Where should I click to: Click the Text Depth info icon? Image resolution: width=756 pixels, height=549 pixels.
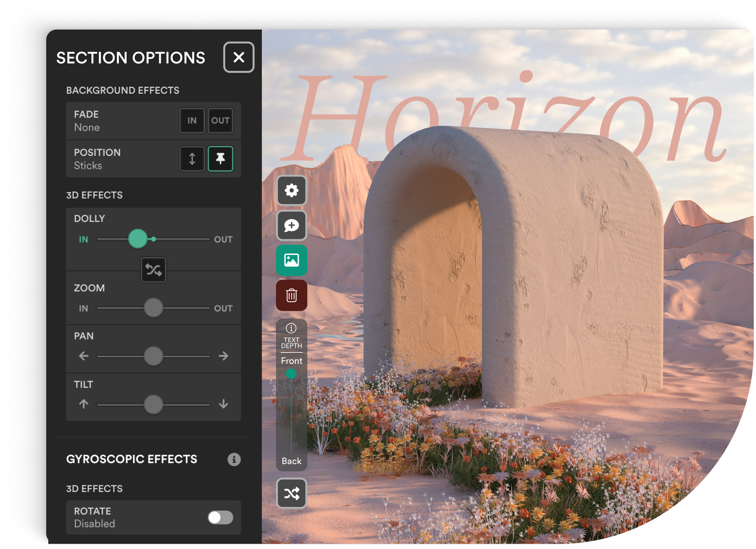coord(291,328)
